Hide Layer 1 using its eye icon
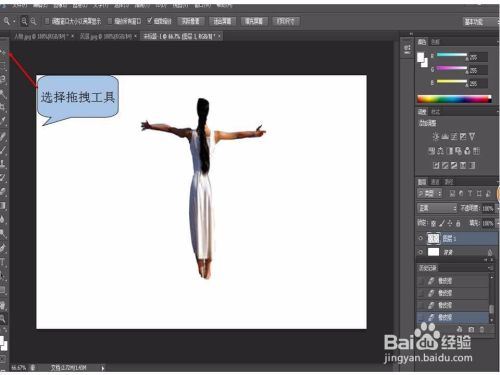 click(421, 238)
